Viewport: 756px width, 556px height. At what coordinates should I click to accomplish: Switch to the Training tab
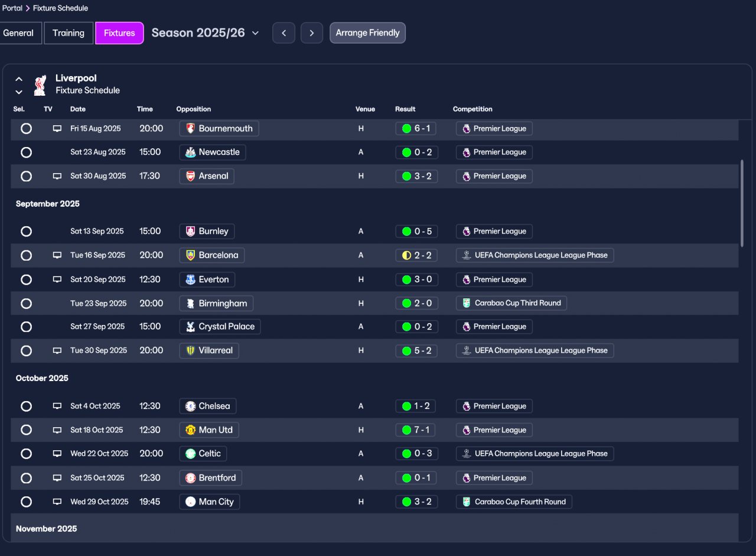tap(69, 33)
